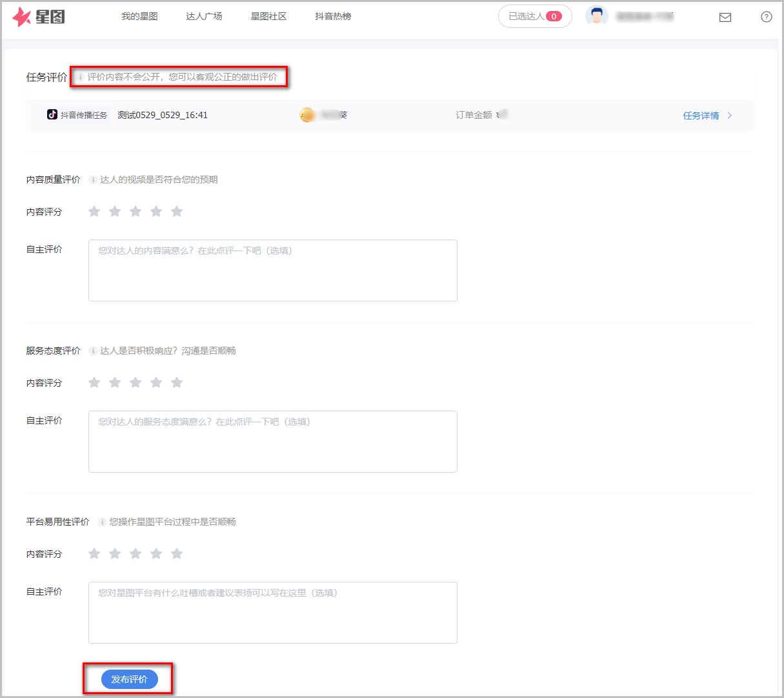Click the 抖音传播任务 TikTok icon
The width and height of the screenshot is (784, 698).
pyautogui.click(x=52, y=115)
